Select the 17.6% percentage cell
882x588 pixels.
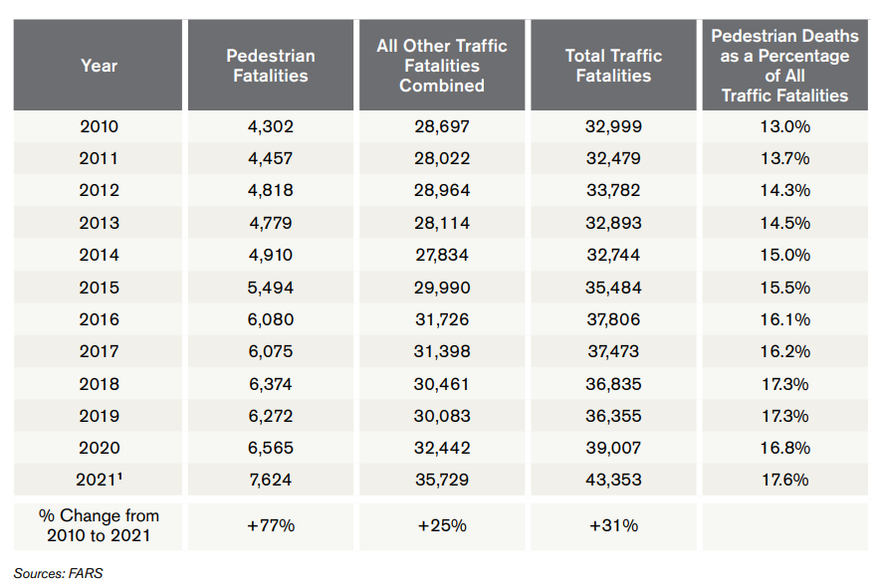coord(785,480)
